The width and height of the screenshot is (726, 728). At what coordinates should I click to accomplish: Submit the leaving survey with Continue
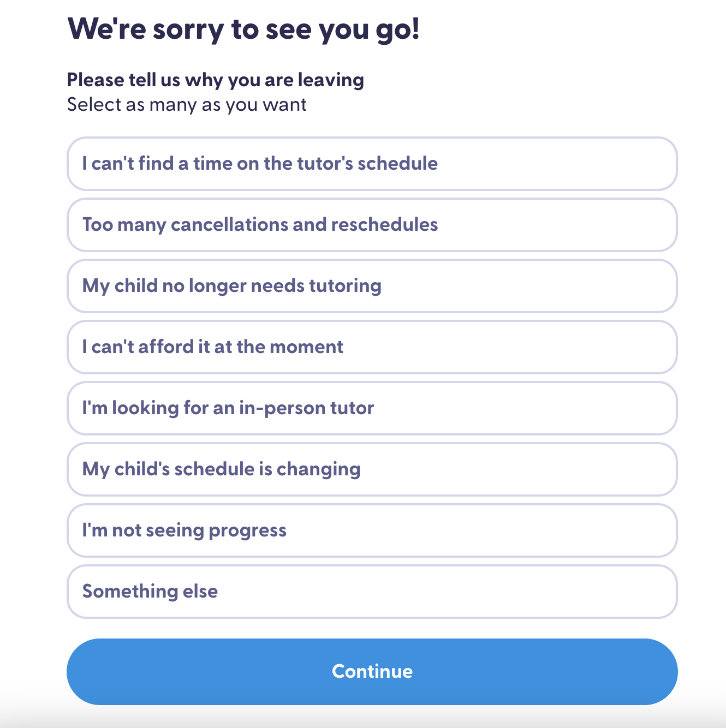pos(372,671)
